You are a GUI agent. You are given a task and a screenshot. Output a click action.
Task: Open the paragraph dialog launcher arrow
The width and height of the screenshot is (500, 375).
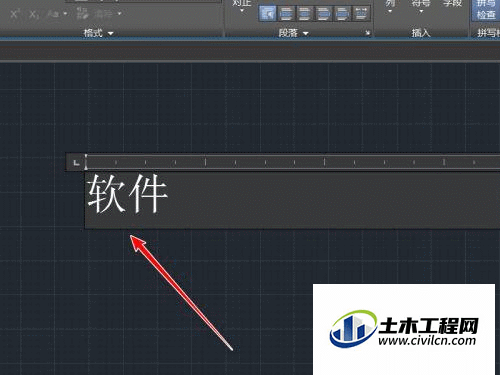point(367,33)
